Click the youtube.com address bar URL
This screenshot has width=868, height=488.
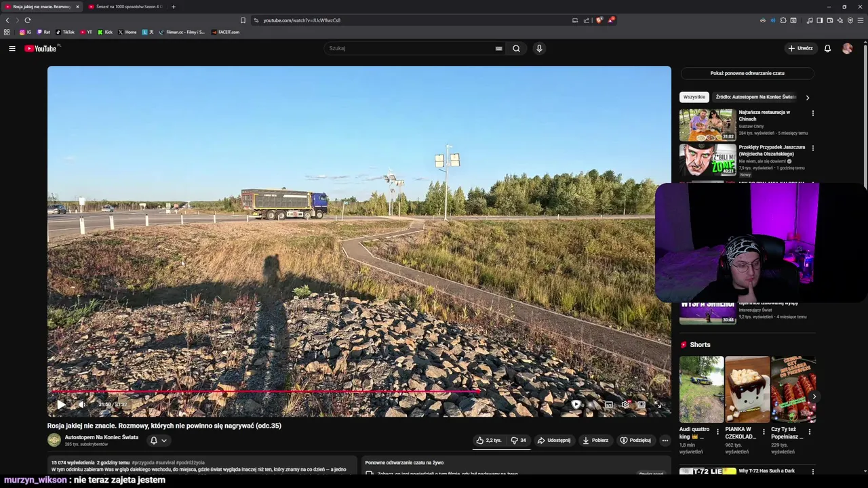tap(302, 20)
